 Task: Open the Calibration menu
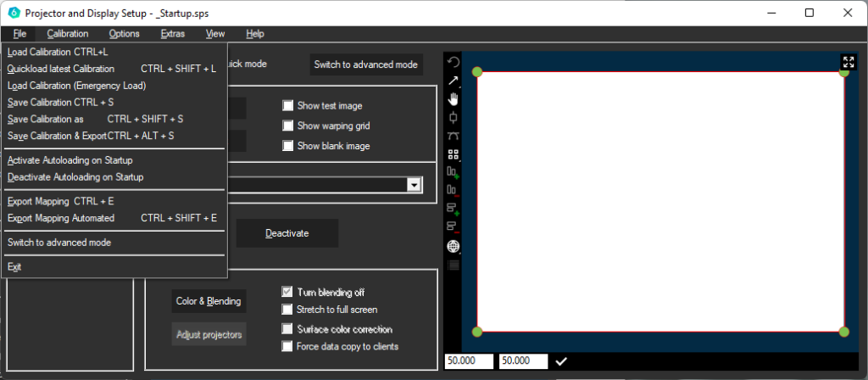tap(68, 34)
